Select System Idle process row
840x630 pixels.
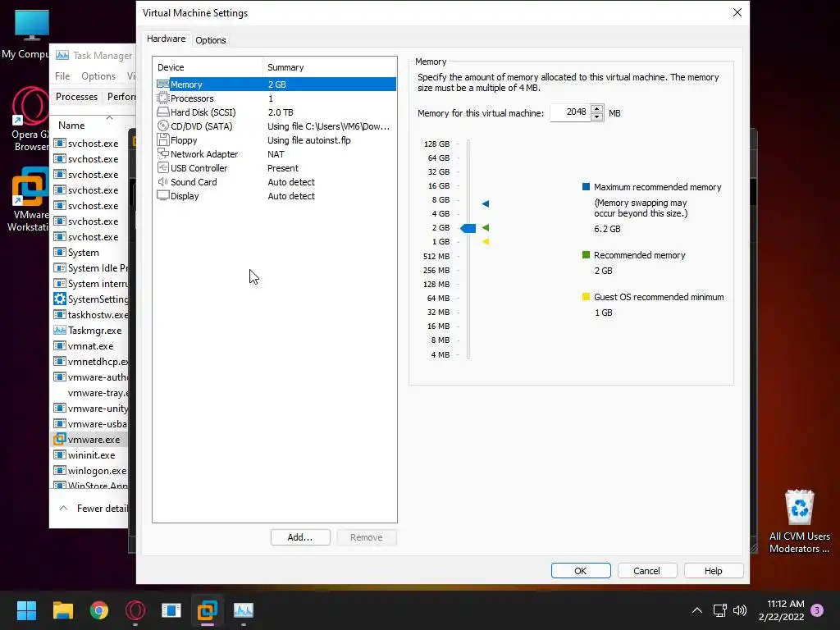(x=89, y=268)
